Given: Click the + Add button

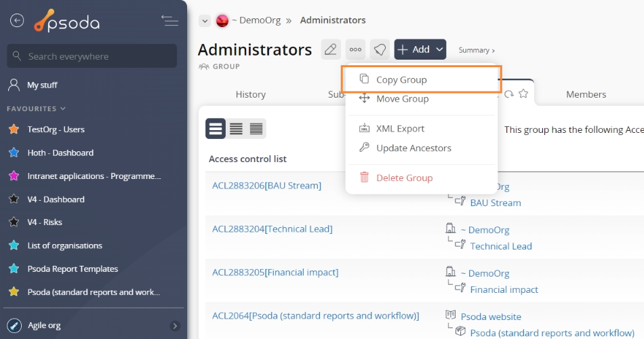Looking at the screenshot, I should (x=414, y=49).
